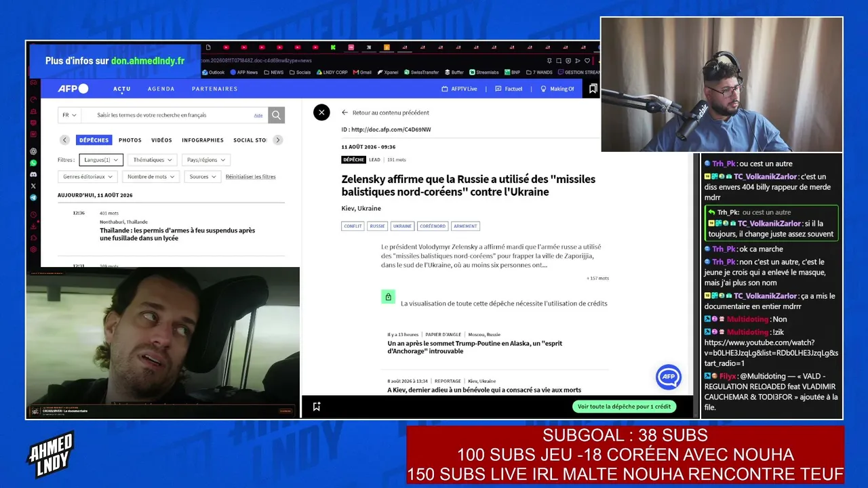Expand the Thématiques filter
868x488 pixels.
point(153,160)
